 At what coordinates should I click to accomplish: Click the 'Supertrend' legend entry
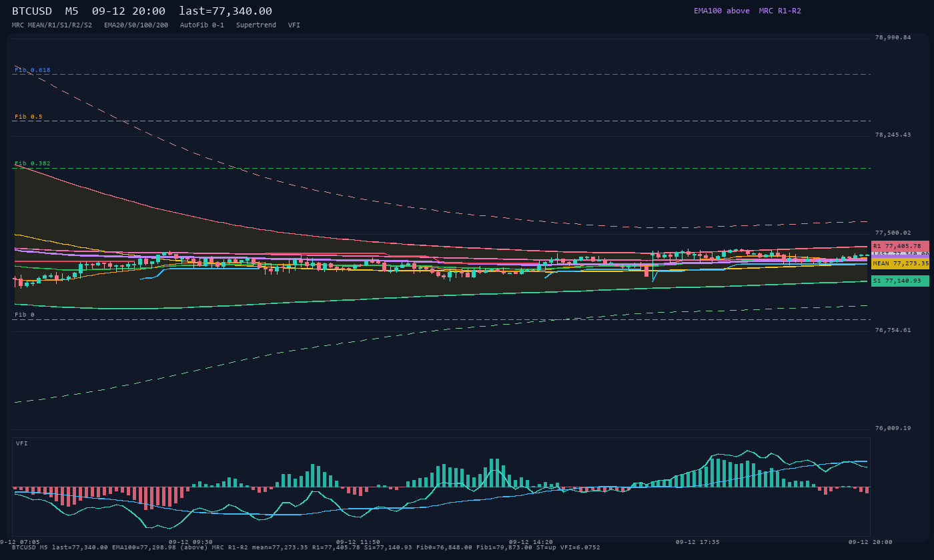coord(256,25)
